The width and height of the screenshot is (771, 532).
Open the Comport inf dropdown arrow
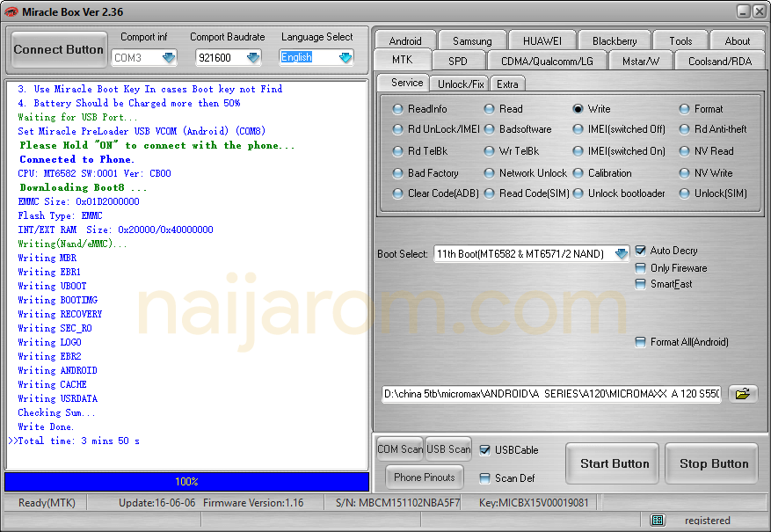169,57
